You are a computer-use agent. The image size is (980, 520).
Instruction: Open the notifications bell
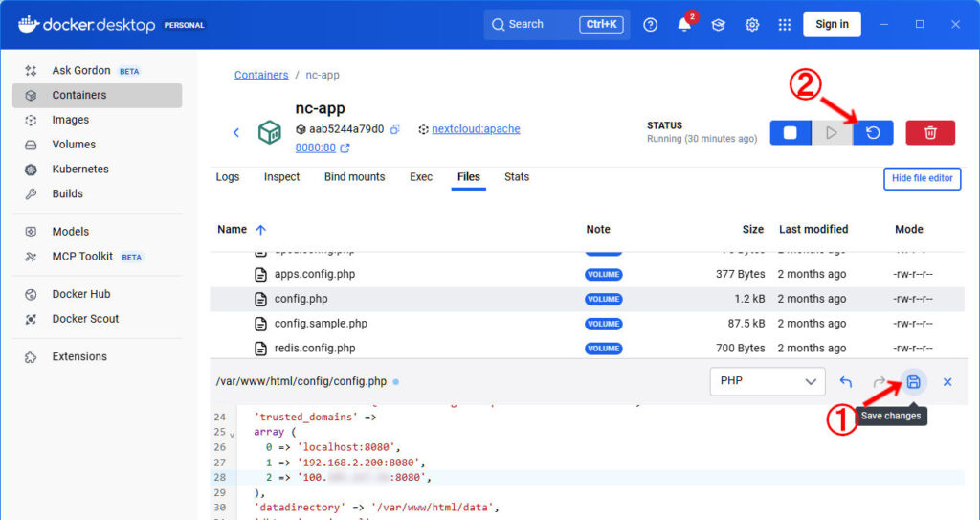pyautogui.click(x=684, y=25)
